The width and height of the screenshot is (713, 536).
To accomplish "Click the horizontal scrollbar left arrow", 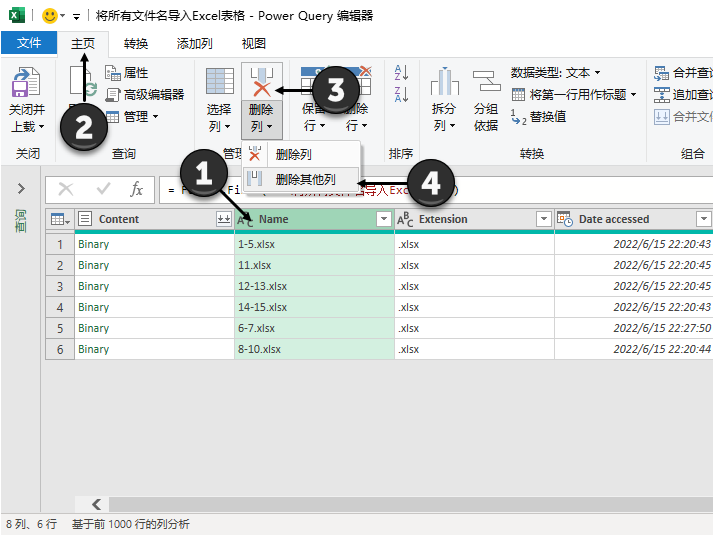I will point(96,504).
